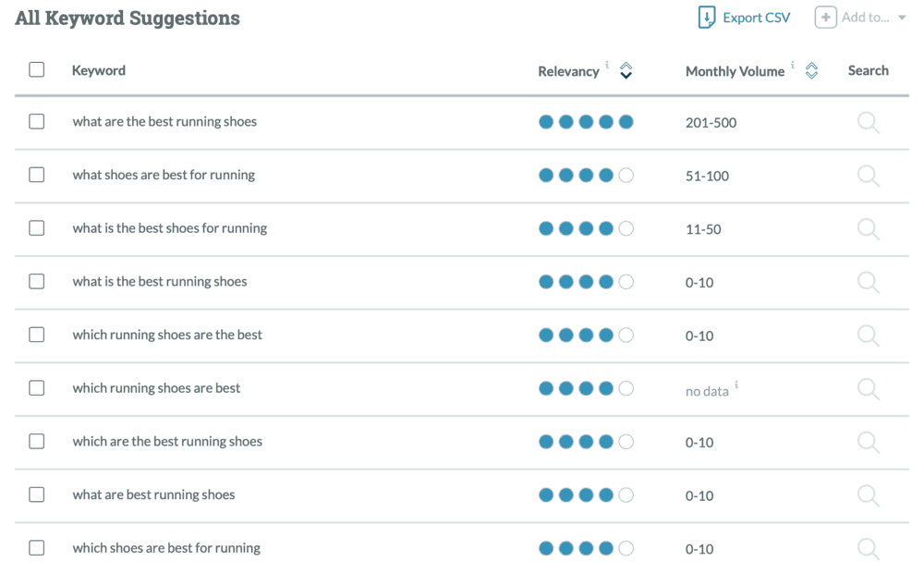Click the info icon next to 'no data'
Screen dimensions: 924x574
[735, 385]
